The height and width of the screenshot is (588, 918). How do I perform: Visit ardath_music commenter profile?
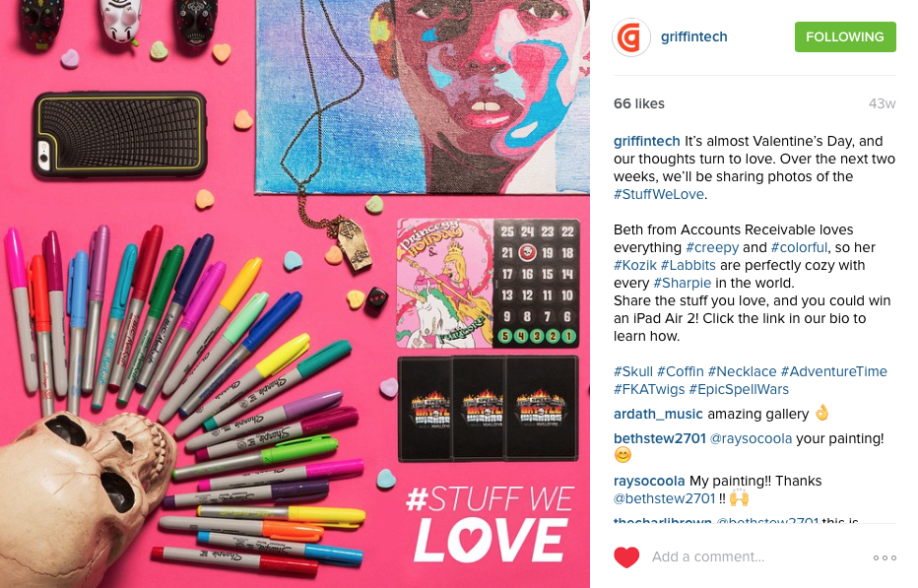657,414
